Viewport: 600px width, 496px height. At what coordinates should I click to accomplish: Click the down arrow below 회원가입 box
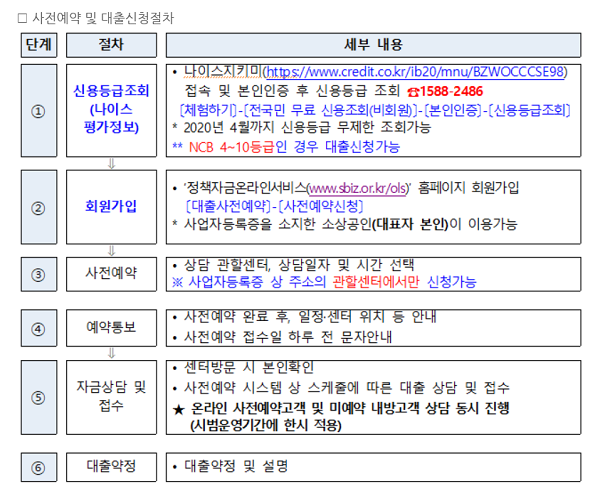pos(112,250)
